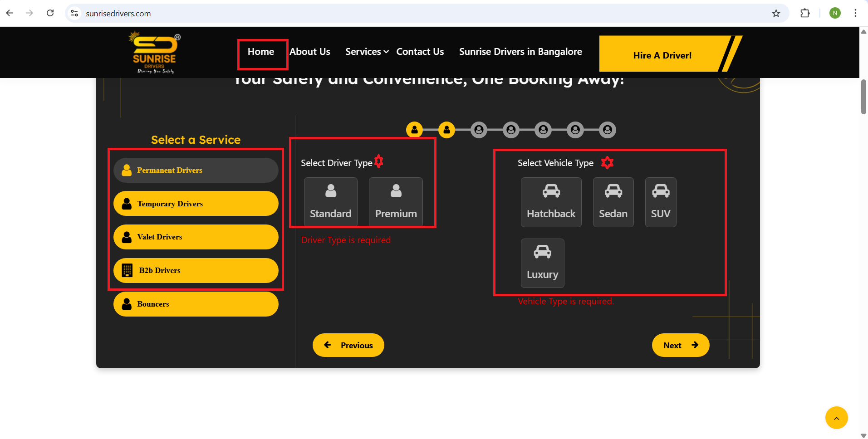Select the Premium driver type
This screenshot has height=439, width=868.
pos(396,202)
